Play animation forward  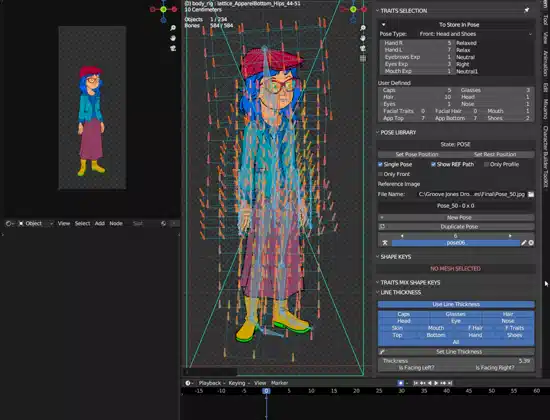[x=436, y=383]
